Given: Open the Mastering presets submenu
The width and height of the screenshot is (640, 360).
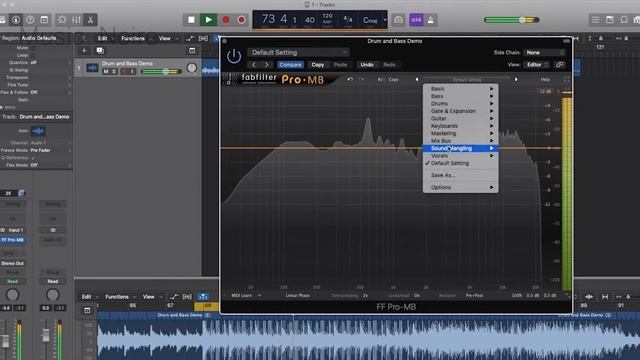Looking at the screenshot, I should click(460, 133).
